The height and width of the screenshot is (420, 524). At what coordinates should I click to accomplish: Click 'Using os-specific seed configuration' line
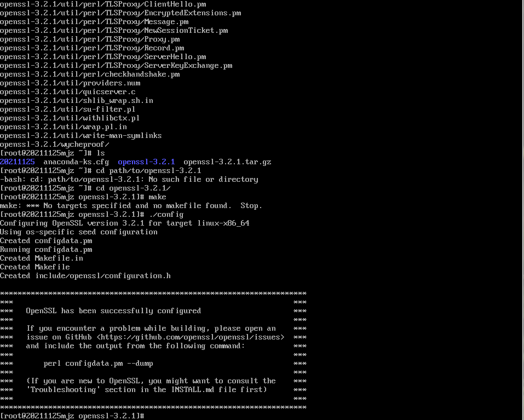tap(79, 232)
